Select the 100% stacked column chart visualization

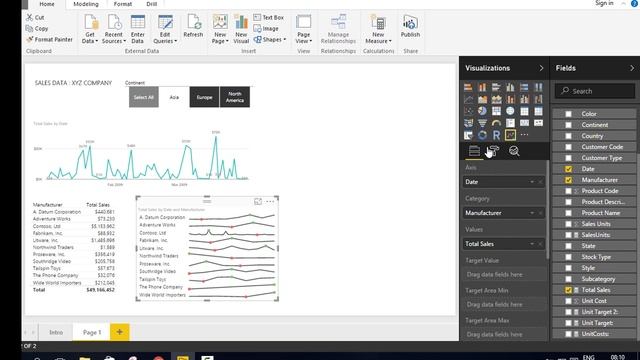[538, 87]
